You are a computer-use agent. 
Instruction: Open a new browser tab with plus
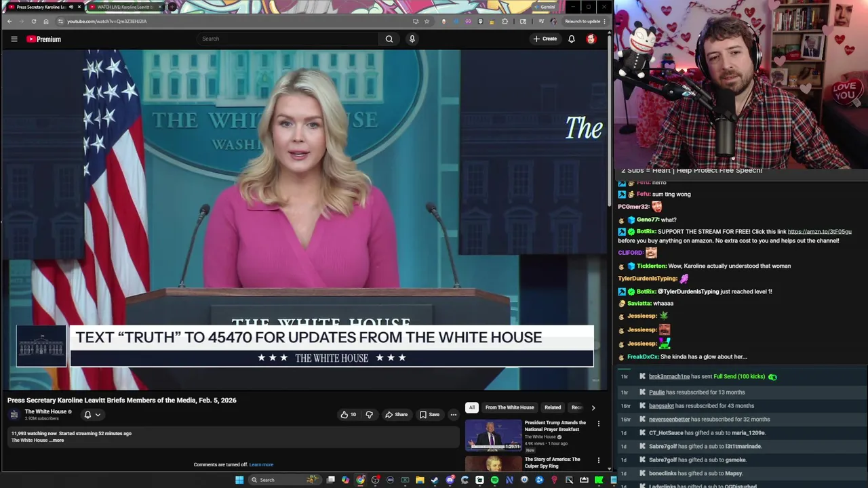pyautogui.click(x=172, y=7)
